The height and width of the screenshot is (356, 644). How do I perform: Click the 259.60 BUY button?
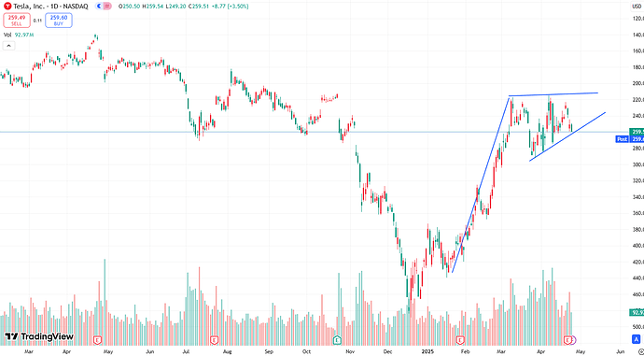59,21
